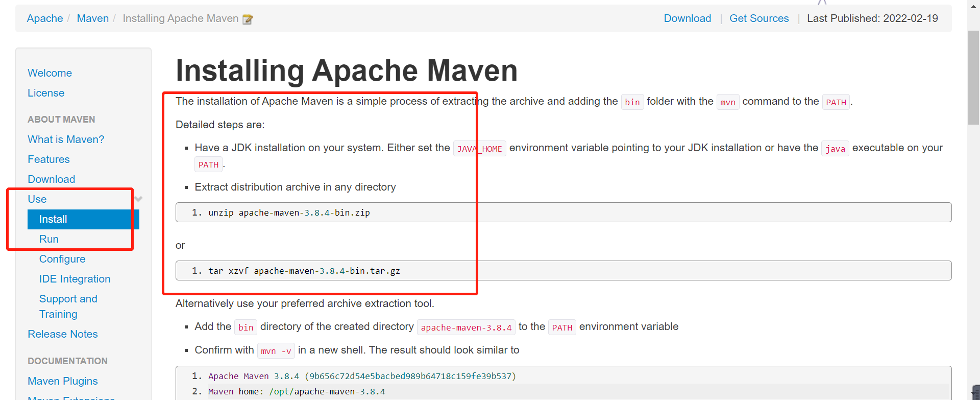980x400 pixels.
Task: Click the Apache Maven 3.8.4 version output line
Action: 362,376
